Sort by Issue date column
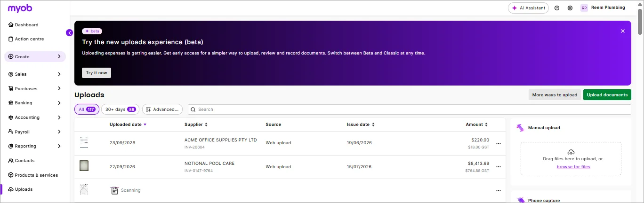Screen dimensions: 644x203 point(361,125)
